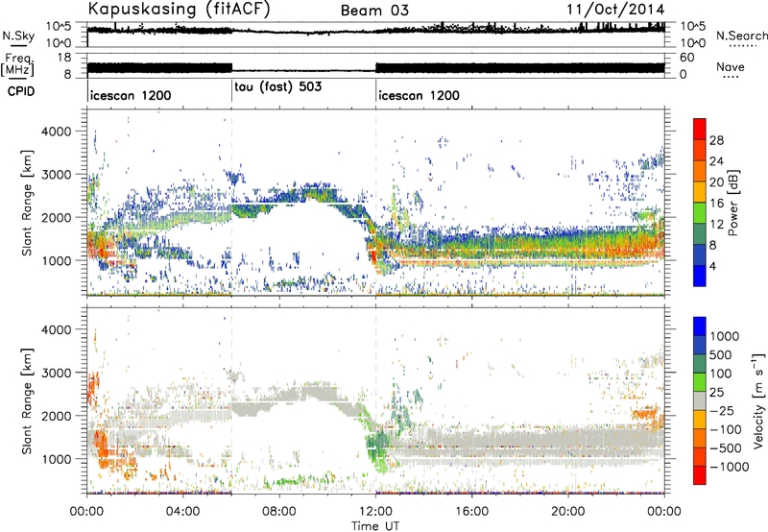Click the 11/Oct/2014 date text
This screenshot has height=532, width=768.
615,10
